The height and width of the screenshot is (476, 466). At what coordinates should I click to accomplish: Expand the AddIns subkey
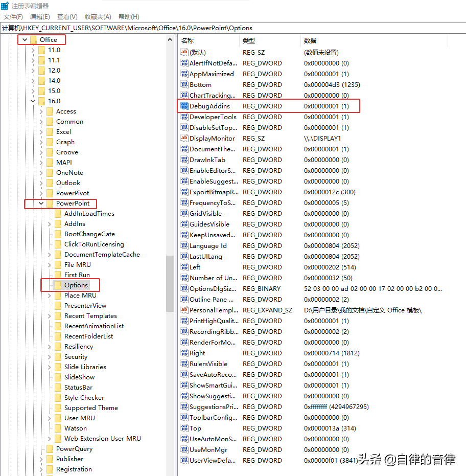tap(50, 224)
